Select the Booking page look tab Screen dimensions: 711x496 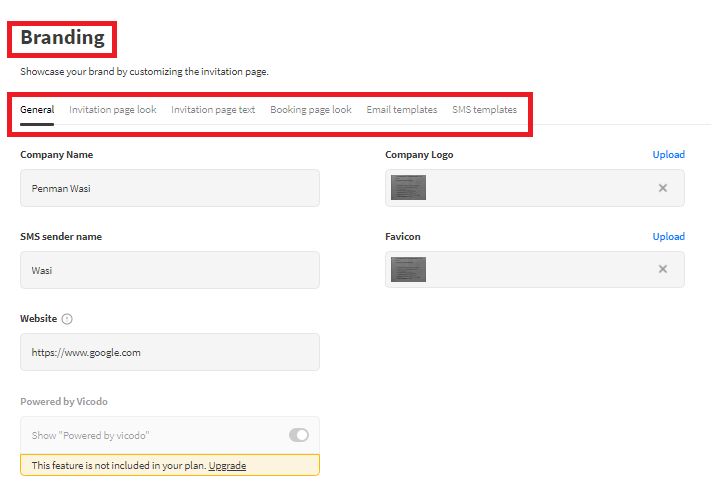coord(310,110)
